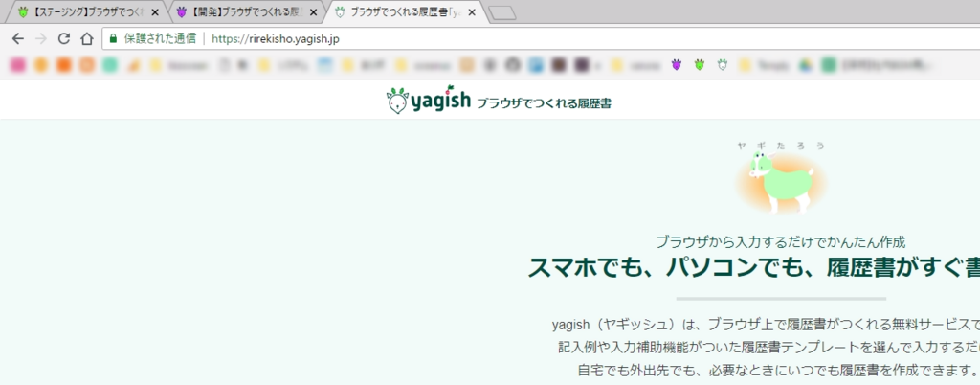Click the green padlock security icon
Viewport: 980px width, 385px height.
113,38
